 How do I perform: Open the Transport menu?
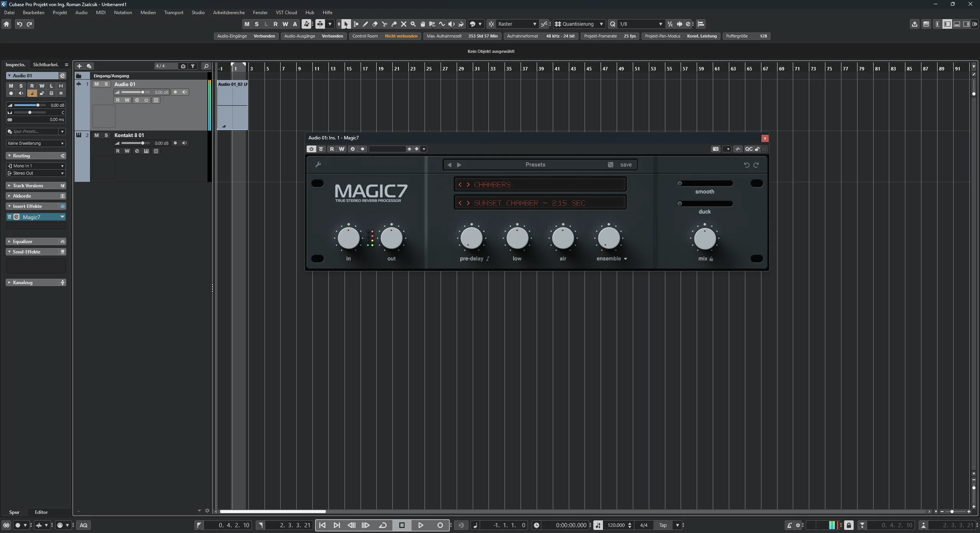click(174, 13)
